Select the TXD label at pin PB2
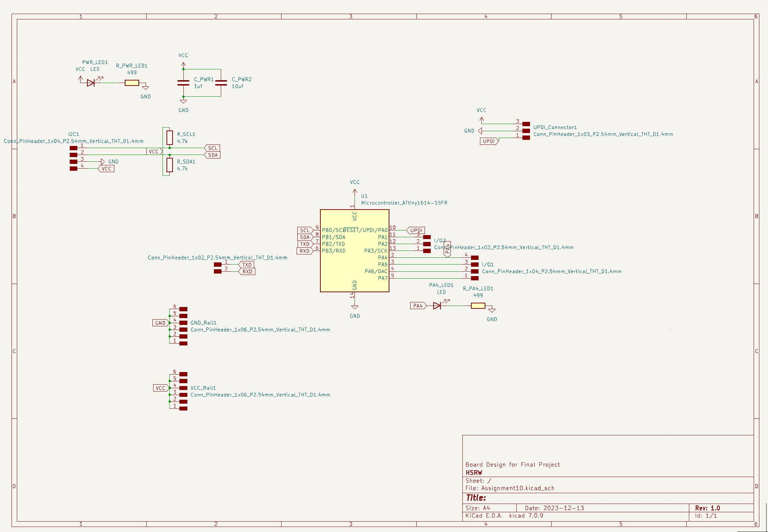The width and height of the screenshot is (768, 532). [305, 244]
